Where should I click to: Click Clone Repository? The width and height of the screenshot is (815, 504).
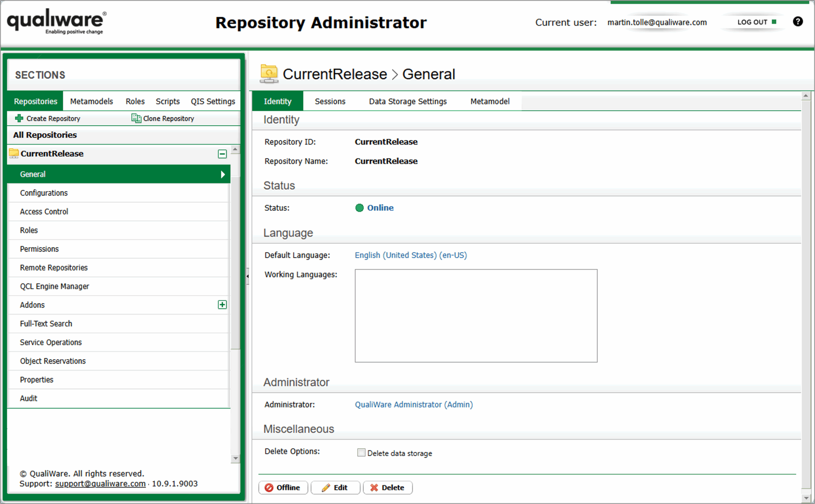coord(163,118)
